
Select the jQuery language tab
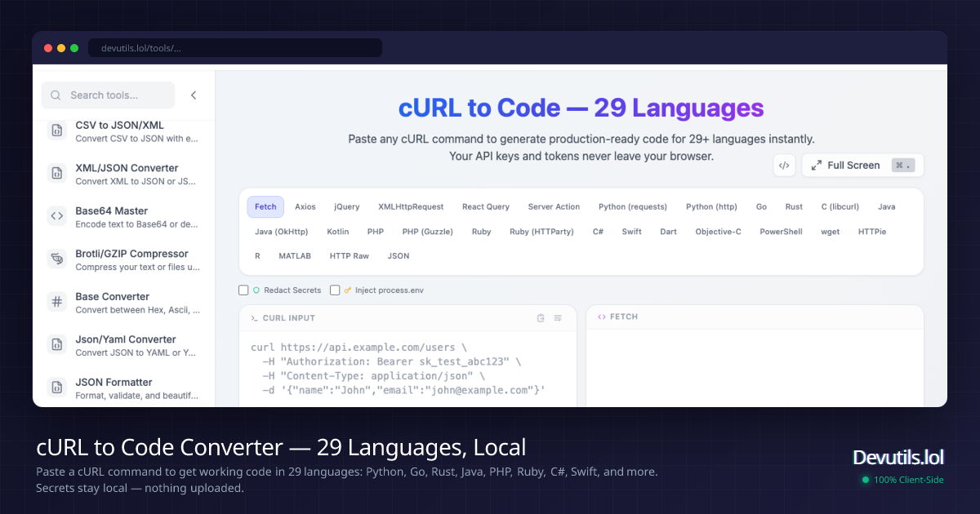pyautogui.click(x=347, y=207)
